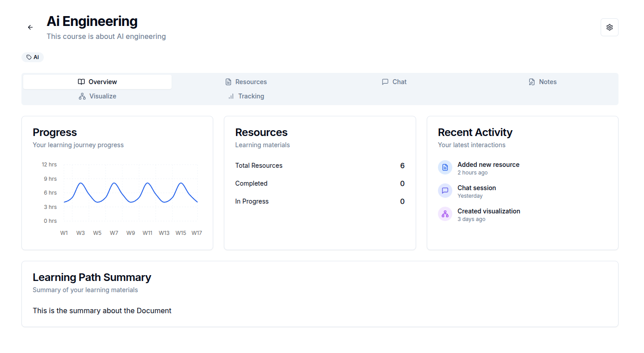The width and height of the screenshot is (644, 353).
Task: Click the Added new resource activity
Action: tap(488, 165)
